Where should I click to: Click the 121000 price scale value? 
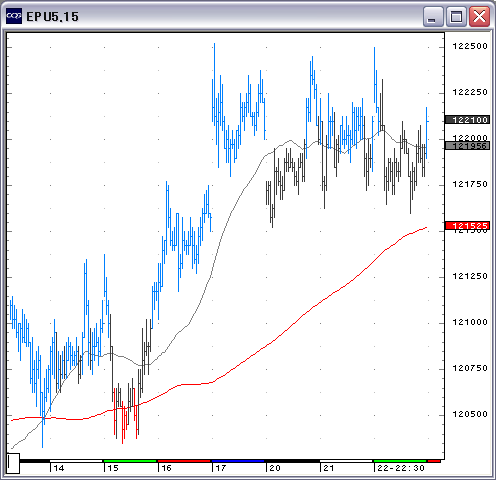point(470,322)
